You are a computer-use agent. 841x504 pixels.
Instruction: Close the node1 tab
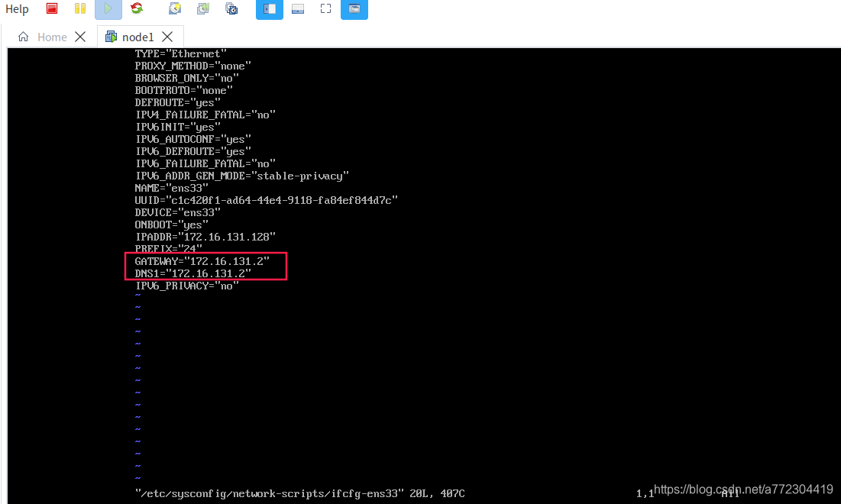[x=167, y=36]
